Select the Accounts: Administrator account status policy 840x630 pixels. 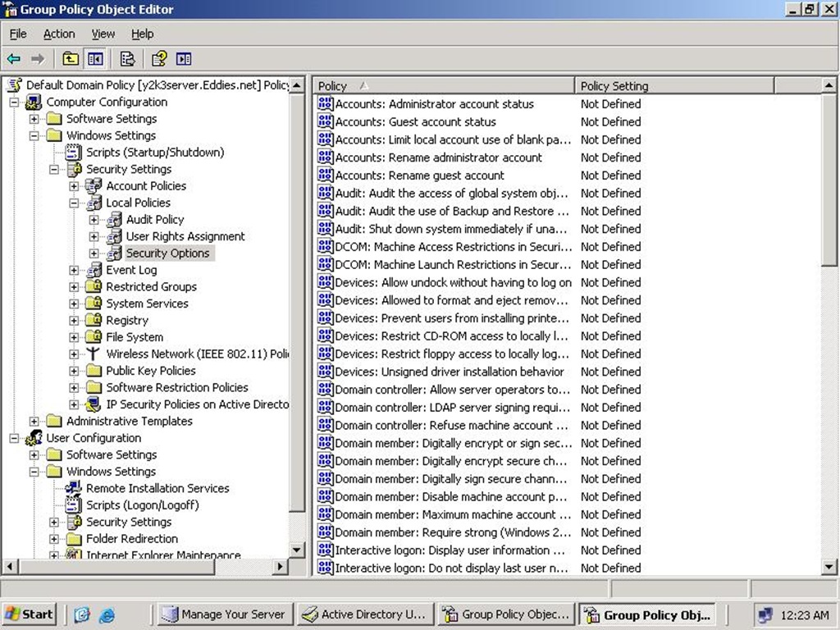click(435, 103)
